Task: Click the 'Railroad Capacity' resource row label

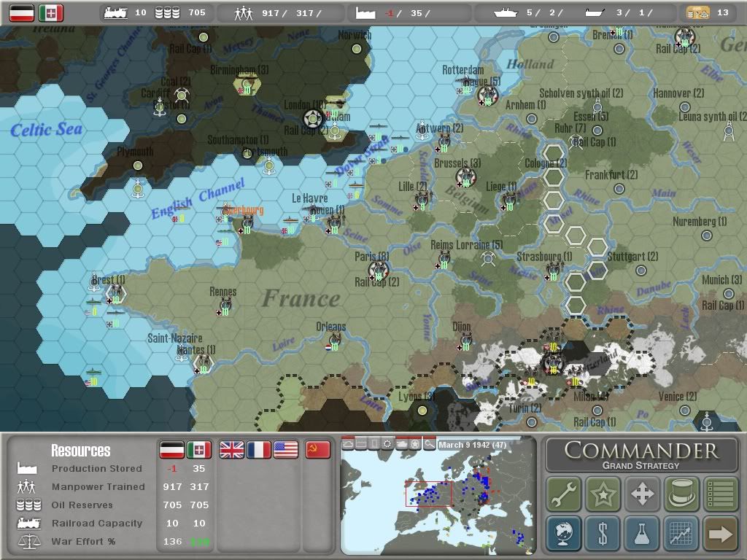Action: coord(97,523)
